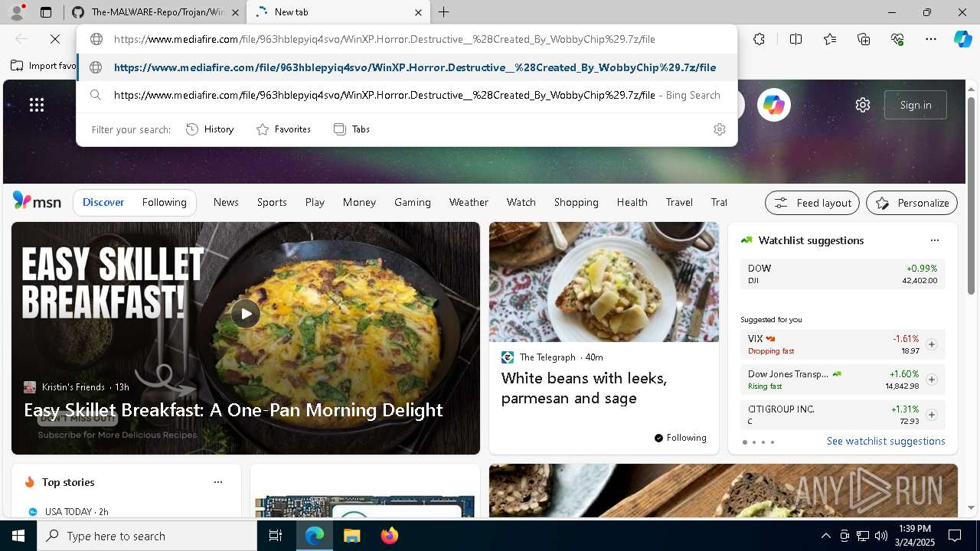Image resolution: width=980 pixels, height=551 pixels.
Task: Open Feed layout options
Action: point(812,203)
